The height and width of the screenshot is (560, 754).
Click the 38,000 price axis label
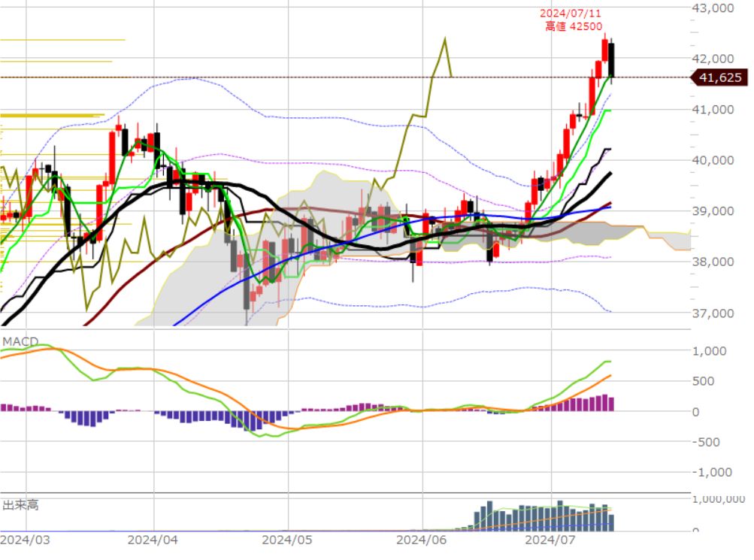tap(713, 262)
